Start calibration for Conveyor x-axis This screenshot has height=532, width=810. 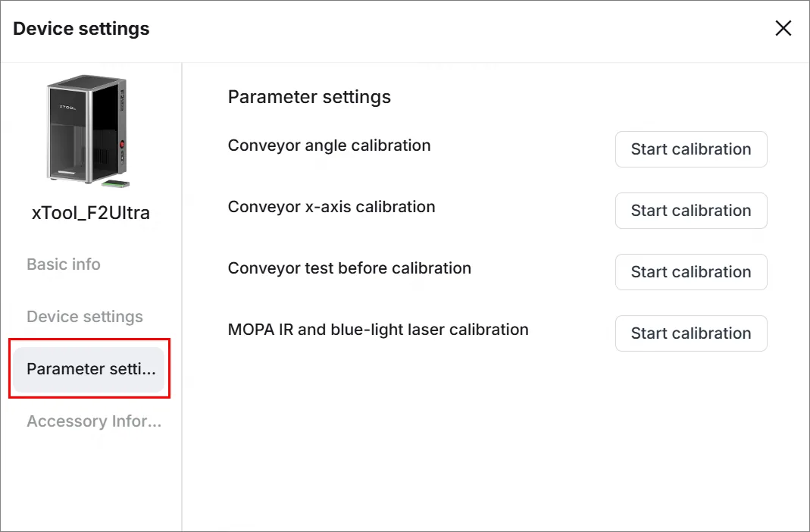pos(691,211)
